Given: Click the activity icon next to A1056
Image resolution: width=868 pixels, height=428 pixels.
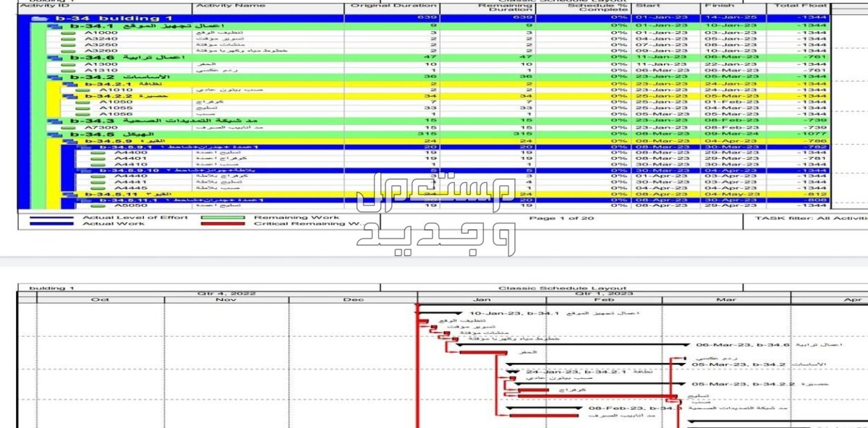Looking at the screenshot, I should pyautogui.click(x=84, y=114).
